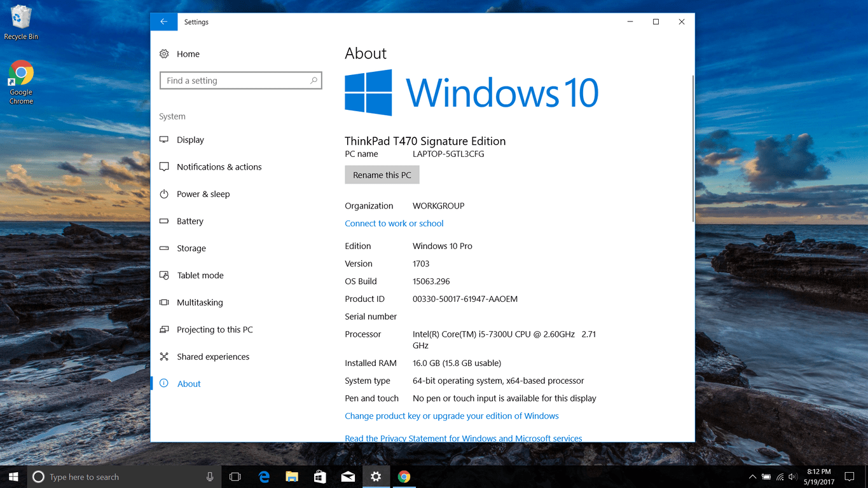Click the OS Build value 15063.296

(x=431, y=281)
